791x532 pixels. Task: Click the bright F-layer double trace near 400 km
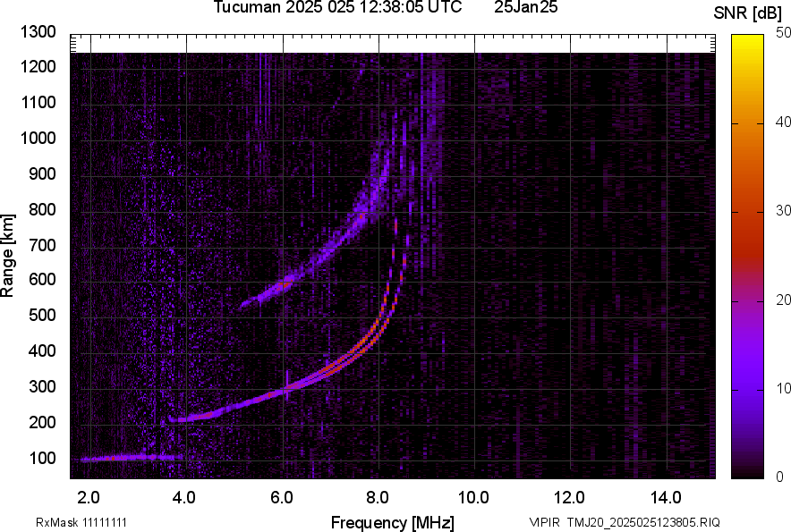359,350
